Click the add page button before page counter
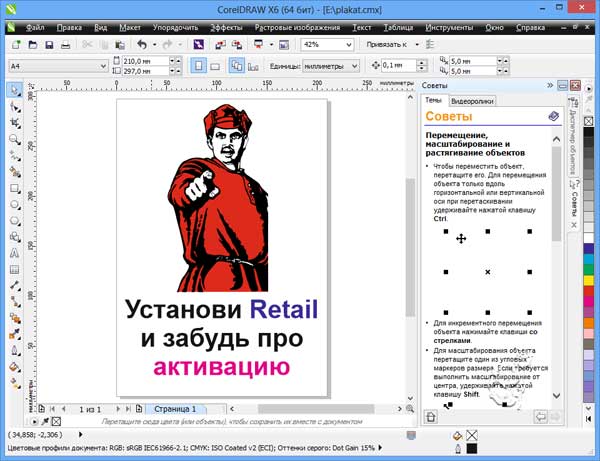Screen dimensions: 600x461 [x=42, y=409]
